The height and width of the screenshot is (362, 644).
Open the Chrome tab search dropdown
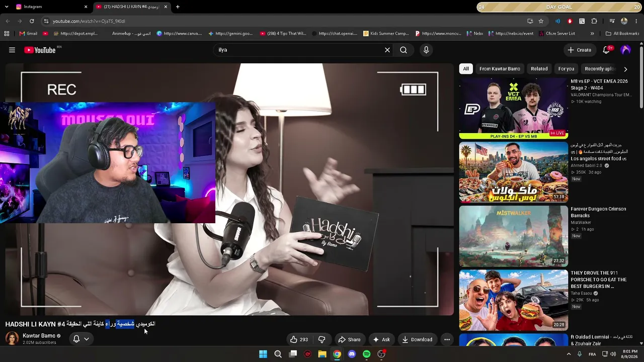tap(7, 7)
